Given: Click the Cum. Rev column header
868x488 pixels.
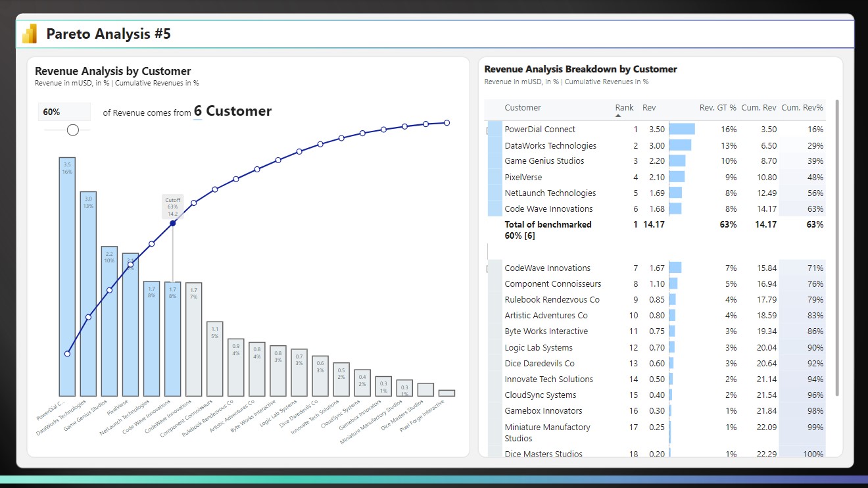Looking at the screenshot, I should (759, 108).
